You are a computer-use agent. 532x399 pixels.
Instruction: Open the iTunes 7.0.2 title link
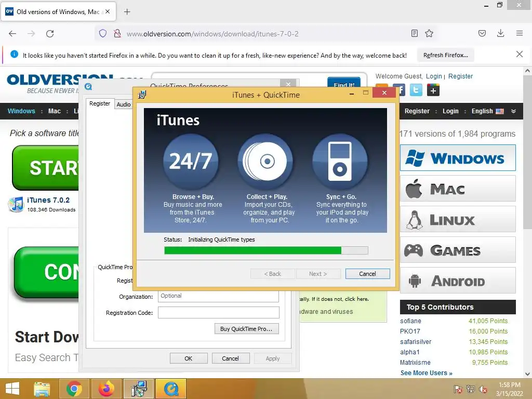tap(48, 200)
